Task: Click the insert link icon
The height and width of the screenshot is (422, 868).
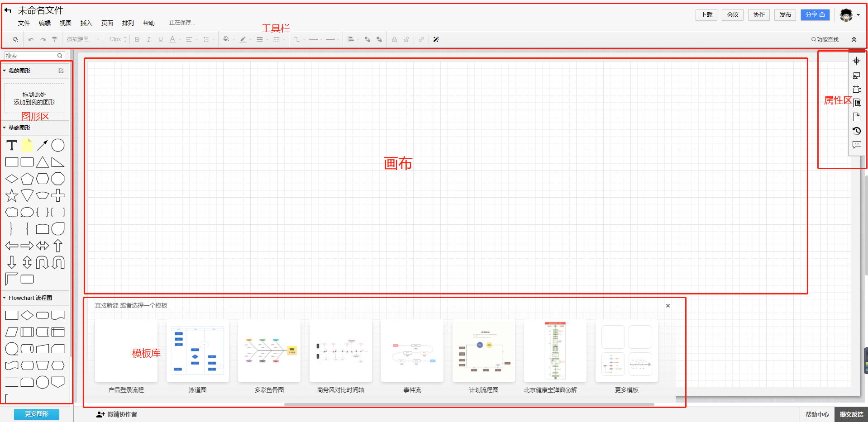Action: [421, 39]
